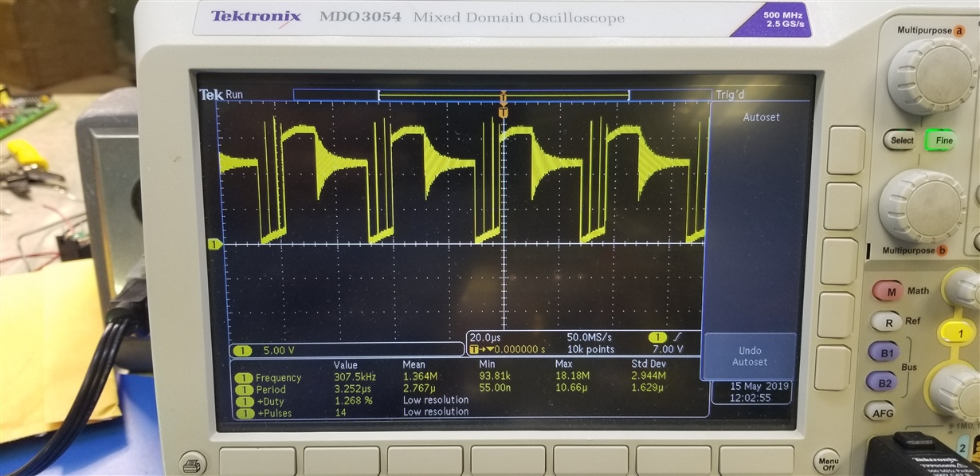Tap the 1.268 % duty value

tap(353, 401)
